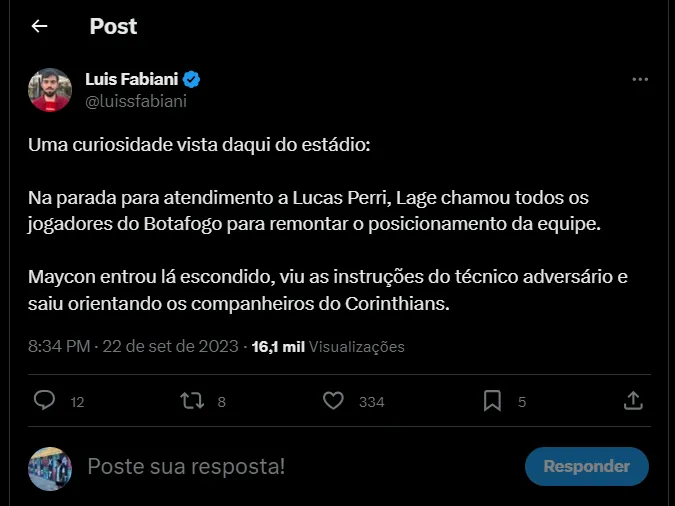Click the reply count 12
675x506 pixels.
tap(77, 402)
